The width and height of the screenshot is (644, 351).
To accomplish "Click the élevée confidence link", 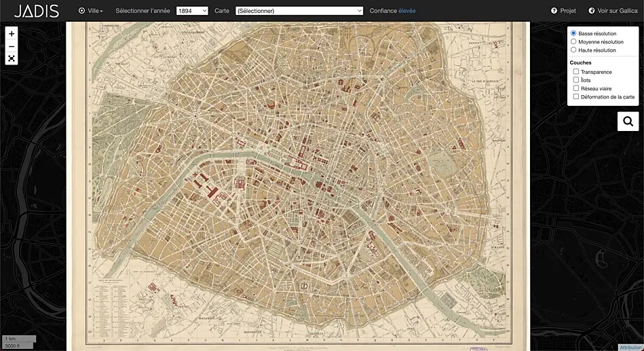I will [407, 11].
